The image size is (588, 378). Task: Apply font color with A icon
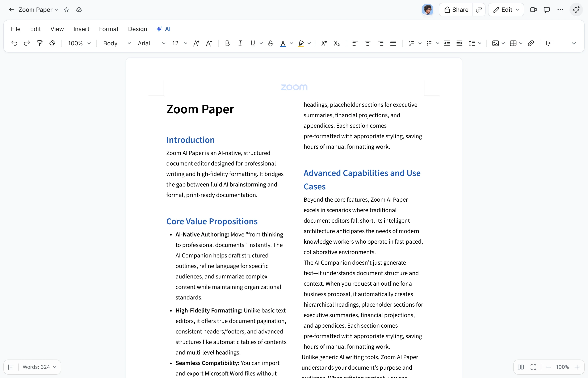click(x=283, y=43)
